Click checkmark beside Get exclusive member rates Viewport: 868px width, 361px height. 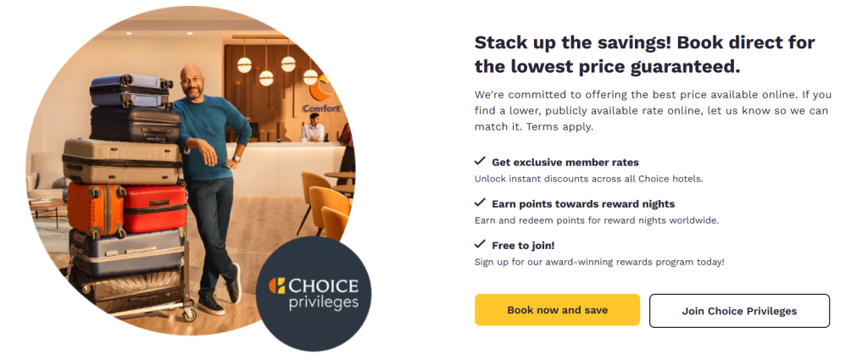tap(480, 161)
